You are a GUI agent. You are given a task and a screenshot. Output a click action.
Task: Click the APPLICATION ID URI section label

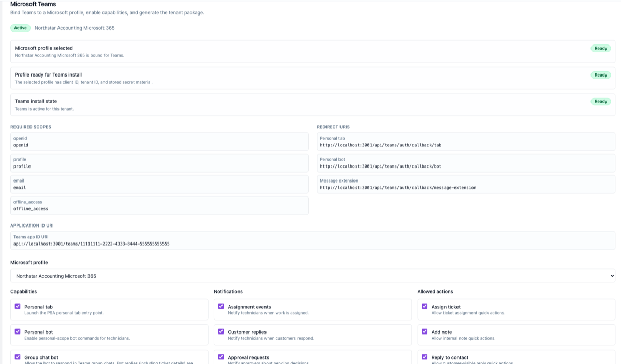32,225
